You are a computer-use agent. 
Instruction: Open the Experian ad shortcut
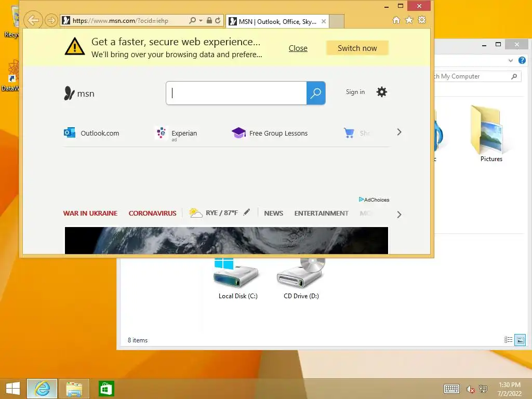pos(177,134)
